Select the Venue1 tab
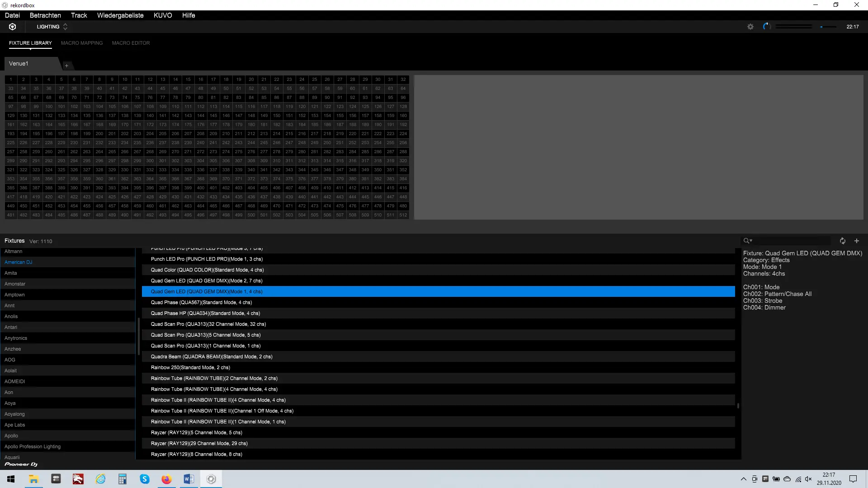868x488 pixels. click(x=19, y=64)
